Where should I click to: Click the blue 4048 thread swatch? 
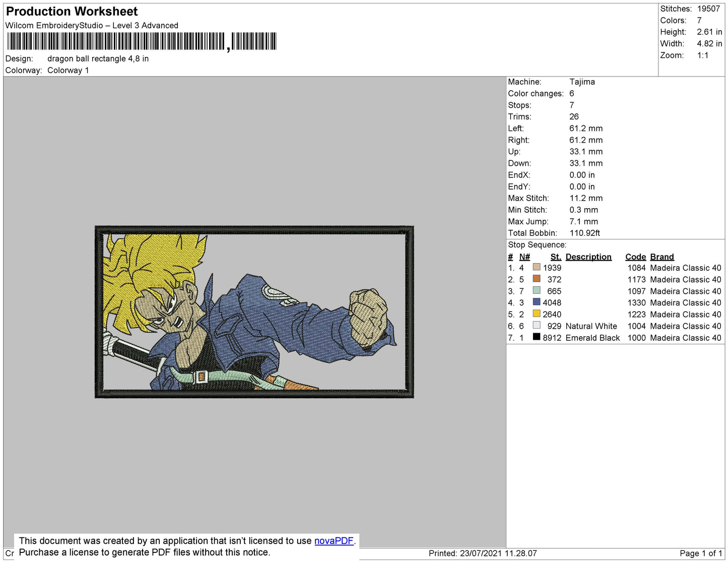(537, 302)
